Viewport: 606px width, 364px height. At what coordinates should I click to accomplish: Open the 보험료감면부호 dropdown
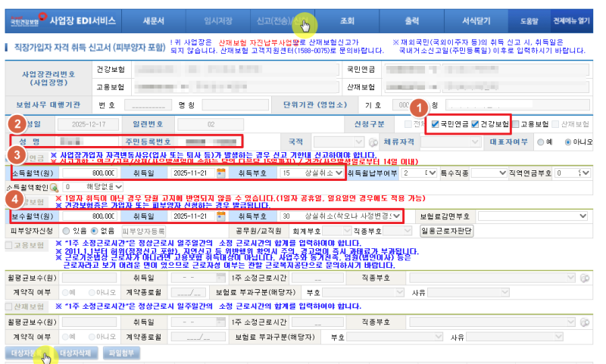click(x=533, y=216)
